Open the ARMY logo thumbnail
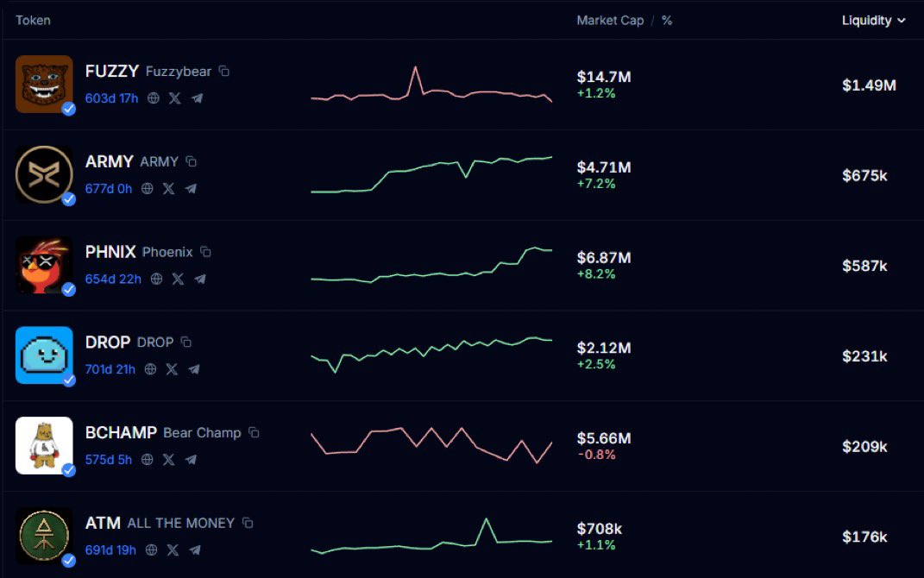Screen dimensions: 924x578 click(44, 174)
